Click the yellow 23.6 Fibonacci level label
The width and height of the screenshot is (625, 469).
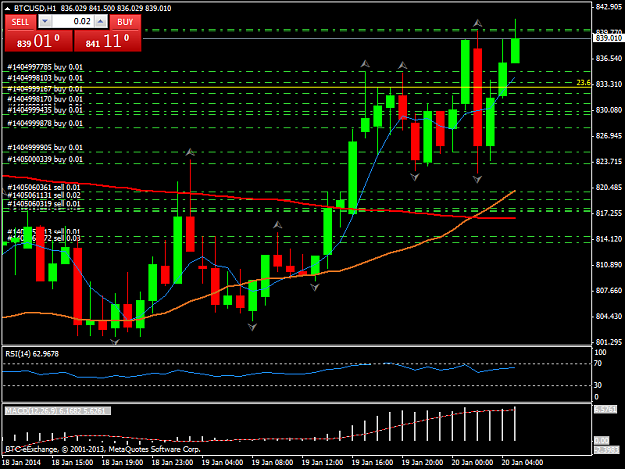tap(584, 82)
